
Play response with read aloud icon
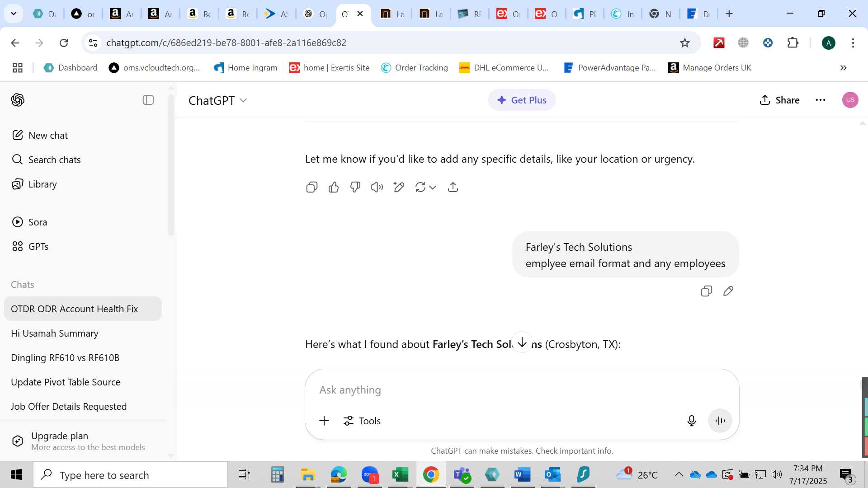(x=377, y=187)
